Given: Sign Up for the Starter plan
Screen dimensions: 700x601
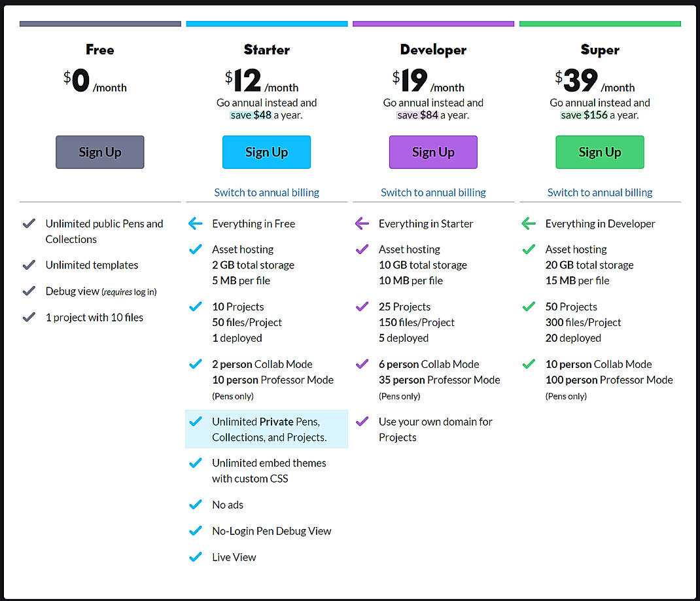Looking at the screenshot, I should click(x=266, y=152).
